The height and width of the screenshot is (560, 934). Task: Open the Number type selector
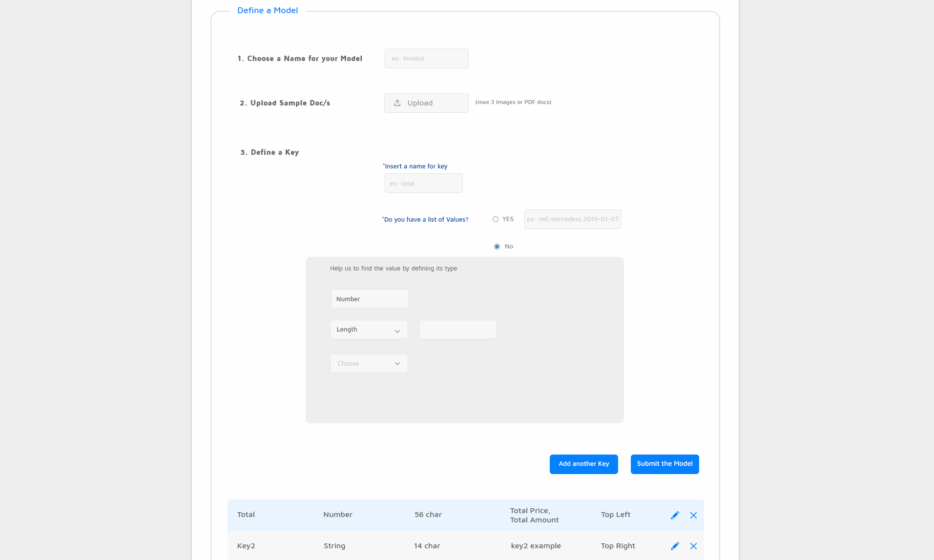tap(370, 299)
